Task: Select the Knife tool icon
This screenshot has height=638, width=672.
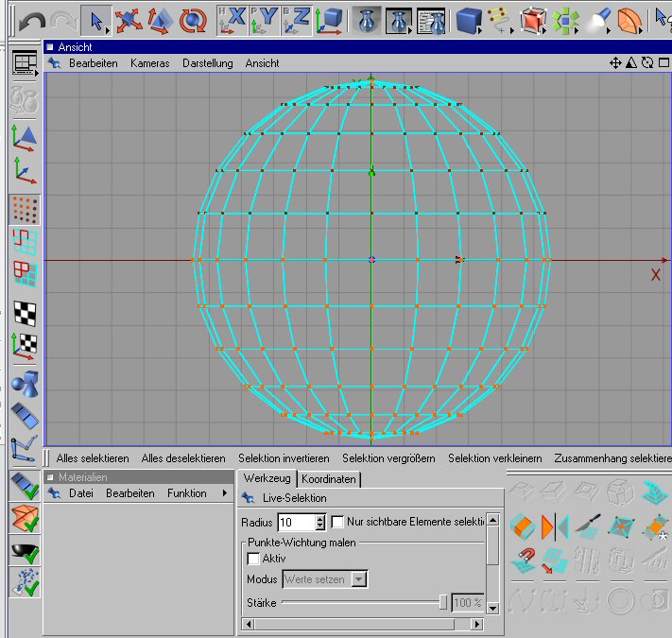Action: click(588, 526)
